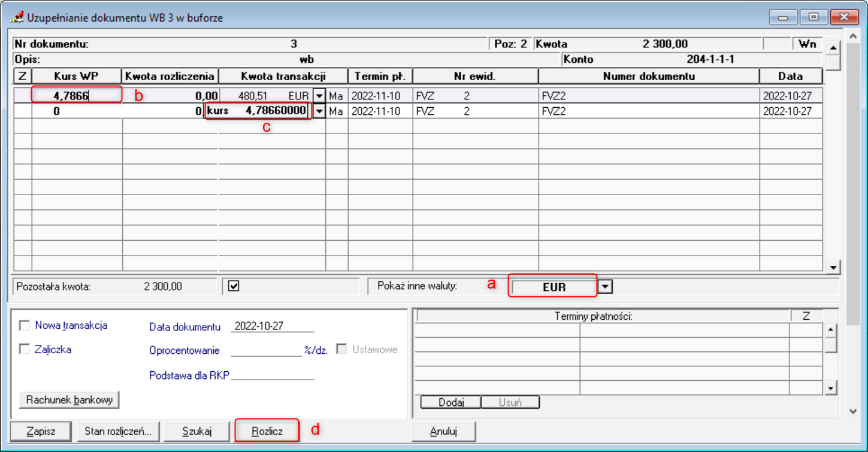This screenshot has height=452, width=868.
Task: Edit the Kurs WP field 4,7866
Action: [x=77, y=95]
